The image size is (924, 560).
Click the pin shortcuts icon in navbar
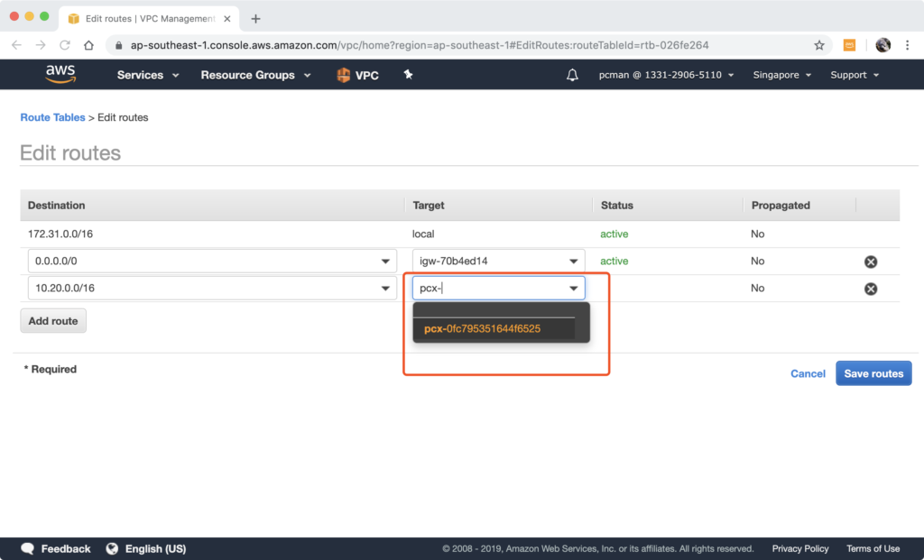(408, 74)
